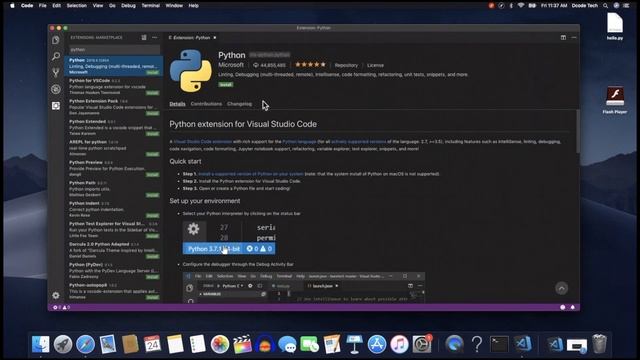Switch to the Details tab
Screen dimensions: 640x360
click(x=177, y=104)
